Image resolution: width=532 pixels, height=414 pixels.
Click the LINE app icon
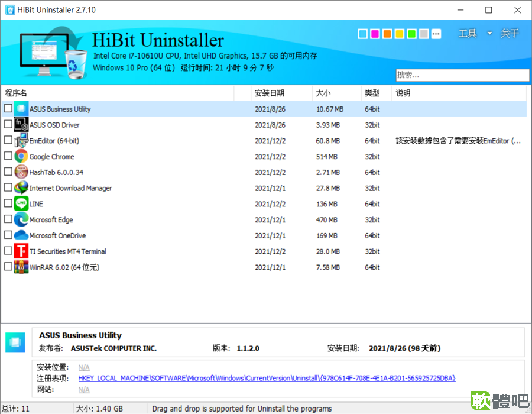21,203
